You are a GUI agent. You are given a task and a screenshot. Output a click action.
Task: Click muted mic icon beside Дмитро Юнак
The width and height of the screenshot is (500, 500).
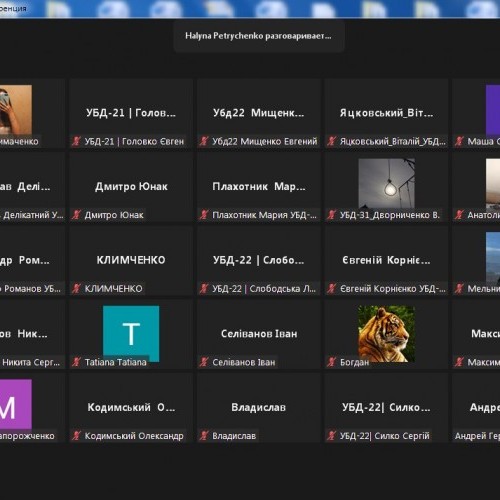(76, 215)
